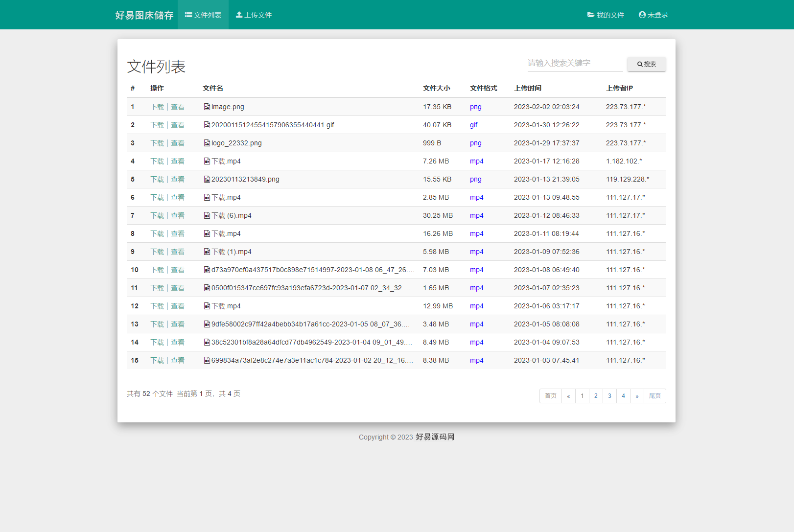
Task: Click 下载 for row 5 png file
Action: (157, 179)
